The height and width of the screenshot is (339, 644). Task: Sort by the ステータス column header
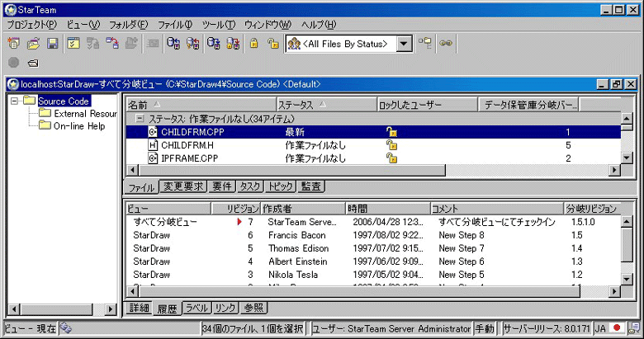326,105
